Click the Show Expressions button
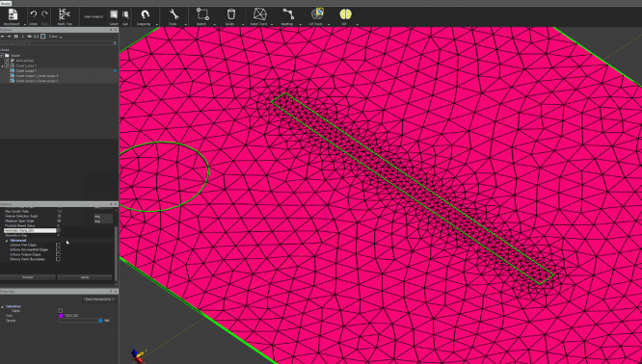 point(99,299)
